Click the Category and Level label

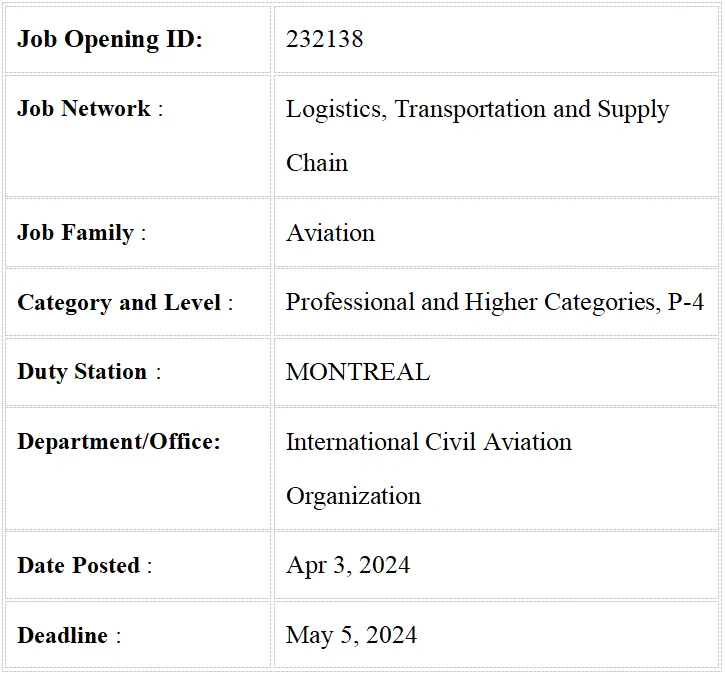click(125, 303)
